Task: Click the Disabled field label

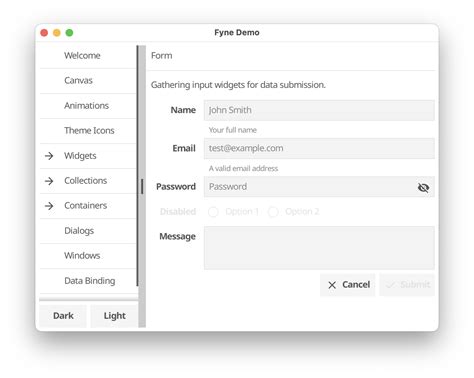Action: point(178,212)
